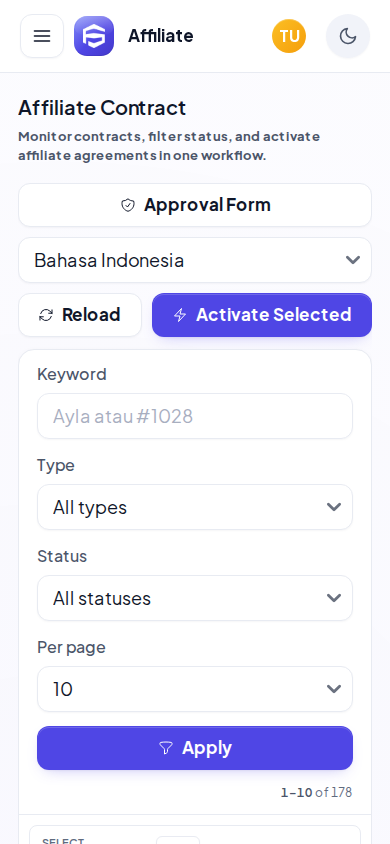
Task: Open the All statuses dropdown
Action: (195, 598)
